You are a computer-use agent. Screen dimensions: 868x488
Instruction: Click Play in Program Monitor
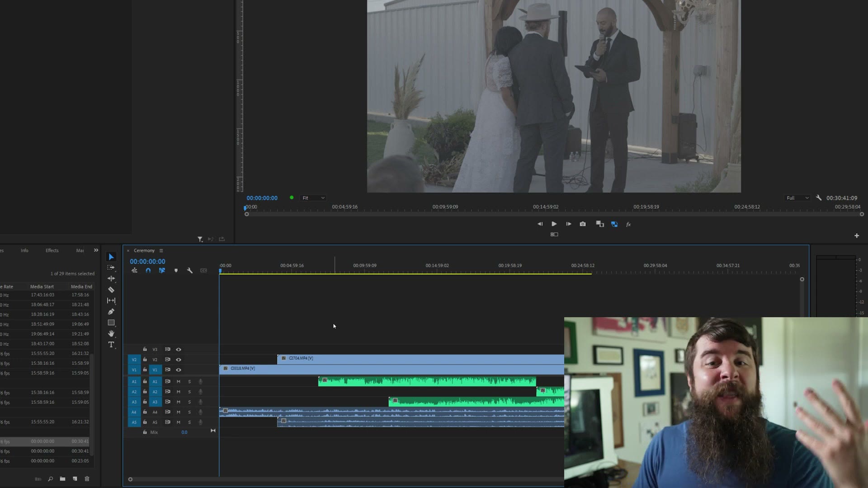coord(554,224)
